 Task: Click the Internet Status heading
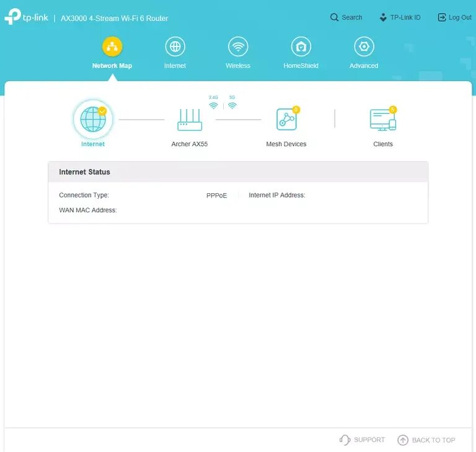coord(84,172)
